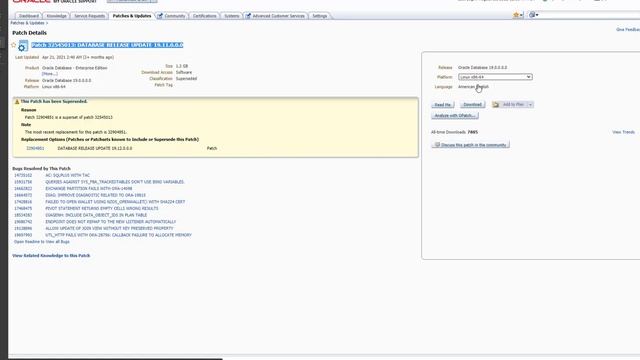Click the icon on Advanced Customer Services tab

click(248, 16)
